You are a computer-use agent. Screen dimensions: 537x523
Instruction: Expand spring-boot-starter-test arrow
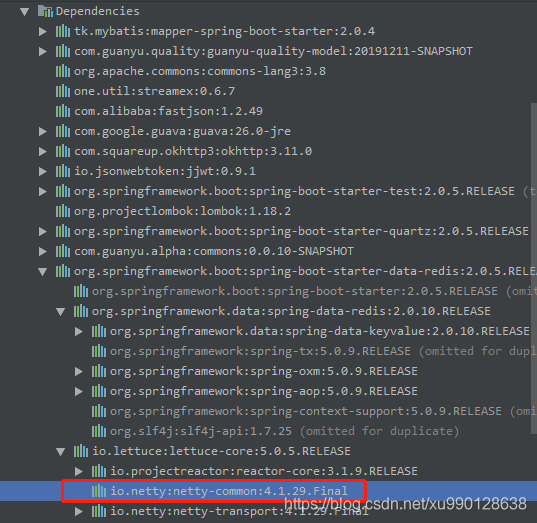[x=42, y=191]
